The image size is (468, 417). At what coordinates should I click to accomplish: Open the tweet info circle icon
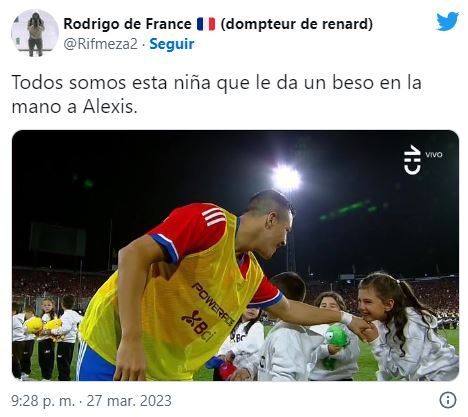[448, 400]
